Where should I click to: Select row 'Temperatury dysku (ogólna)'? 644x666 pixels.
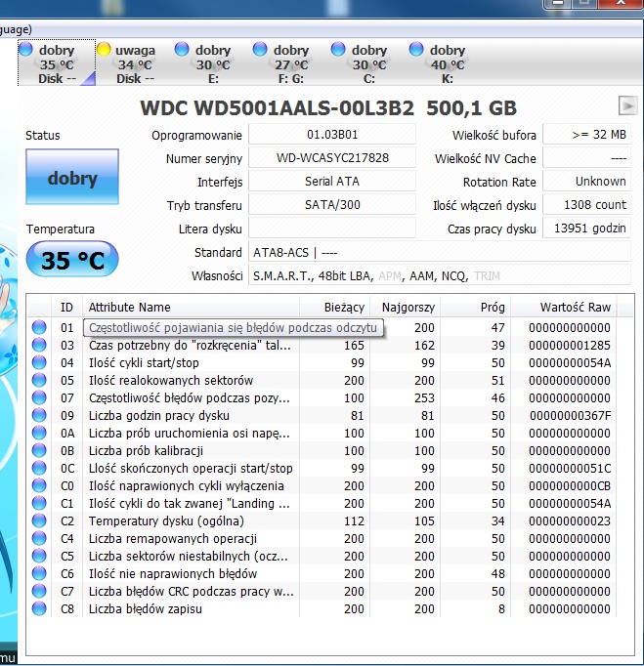pos(322,520)
